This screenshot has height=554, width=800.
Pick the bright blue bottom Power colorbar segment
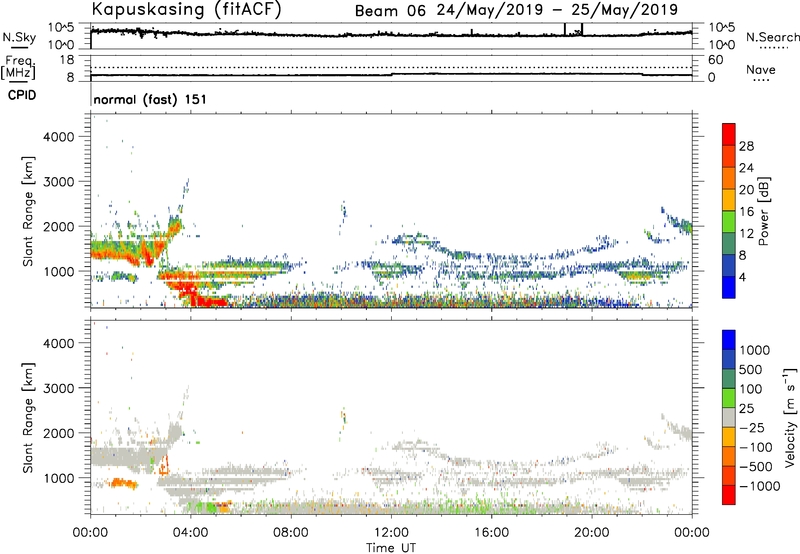(729, 287)
